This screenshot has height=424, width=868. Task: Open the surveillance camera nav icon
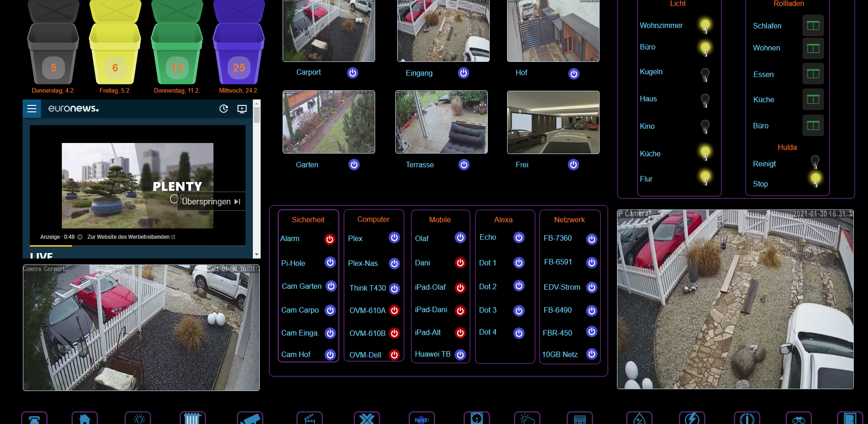click(x=250, y=418)
